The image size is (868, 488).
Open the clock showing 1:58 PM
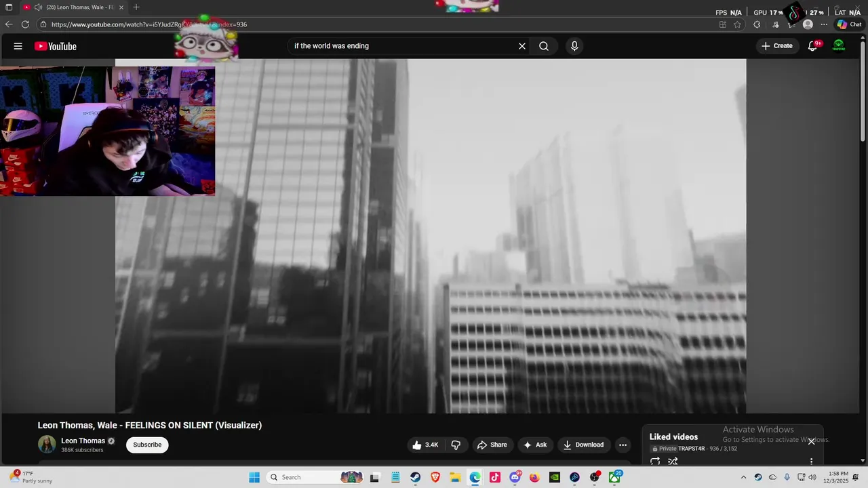835,477
